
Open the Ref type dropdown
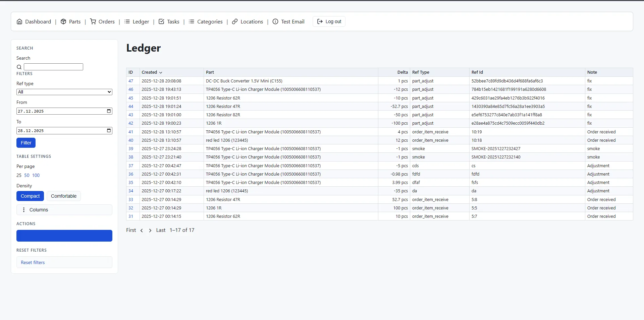[x=64, y=92]
